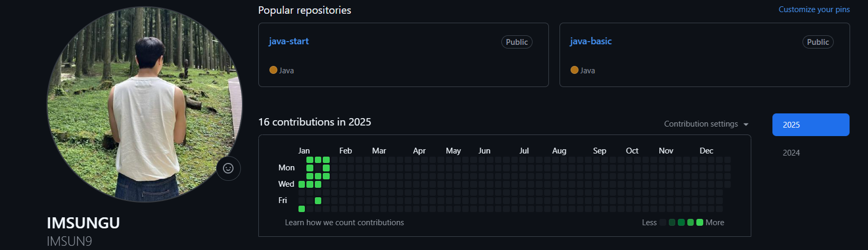This screenshot has width=868, height=250.
Task: Click the brightest green legend square near More
Action: [699, 223]
